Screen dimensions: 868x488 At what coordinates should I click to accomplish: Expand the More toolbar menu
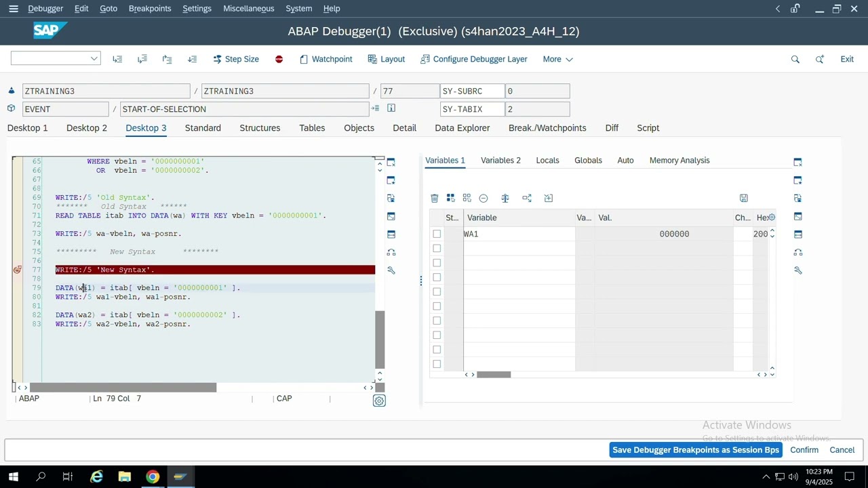[x=557, y=59]
